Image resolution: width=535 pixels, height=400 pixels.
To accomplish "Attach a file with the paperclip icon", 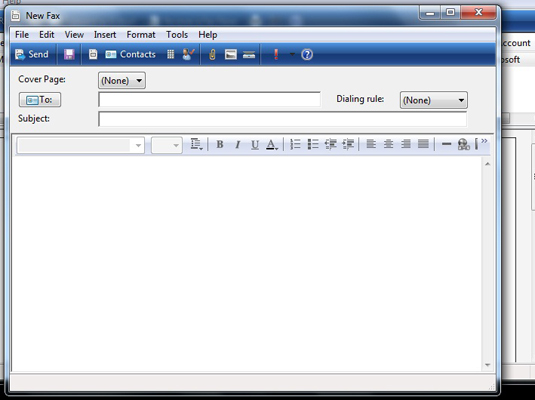I will pyautogui.click(x=212, y=55).
